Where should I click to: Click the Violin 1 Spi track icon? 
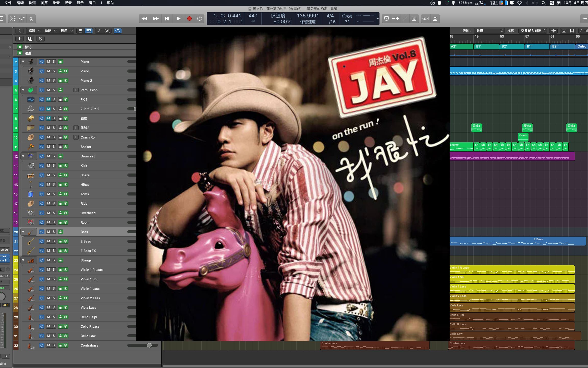31,279
